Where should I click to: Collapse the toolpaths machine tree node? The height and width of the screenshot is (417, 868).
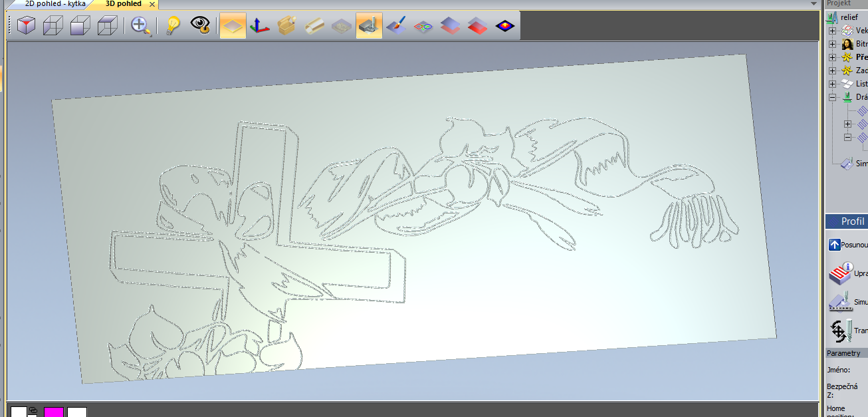click(x=832, y=97)
